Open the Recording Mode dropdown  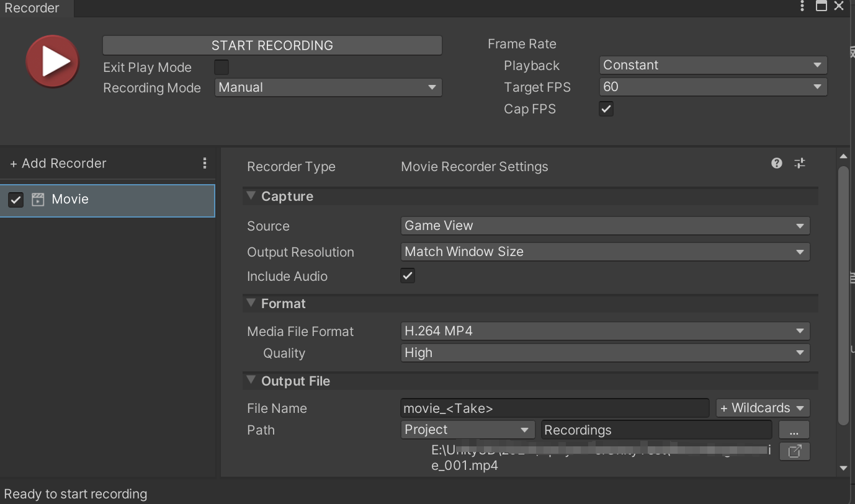[x=328, y=87]
